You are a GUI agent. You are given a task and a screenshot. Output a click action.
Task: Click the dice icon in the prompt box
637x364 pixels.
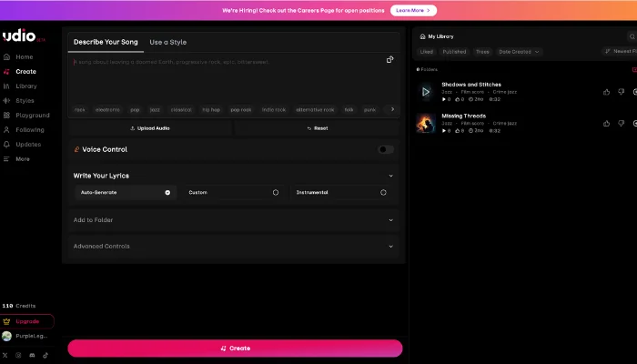pyautogui.click(x=389, y=60)
